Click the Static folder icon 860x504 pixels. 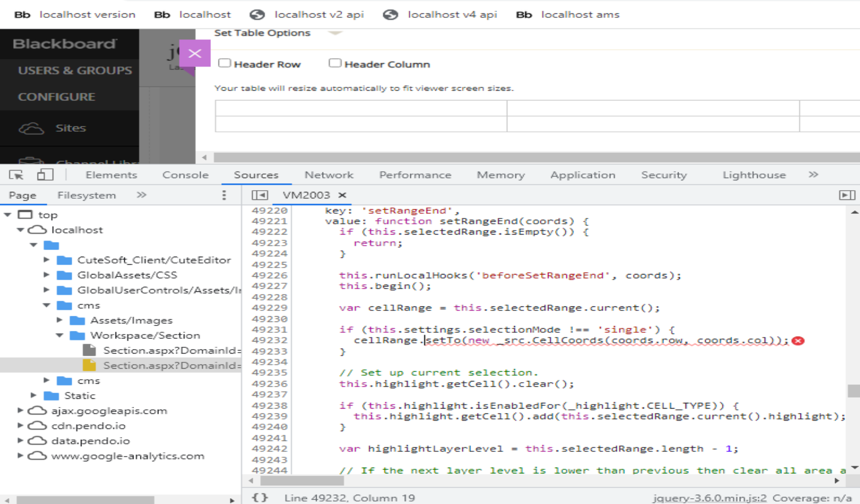[x=51, y=395]
